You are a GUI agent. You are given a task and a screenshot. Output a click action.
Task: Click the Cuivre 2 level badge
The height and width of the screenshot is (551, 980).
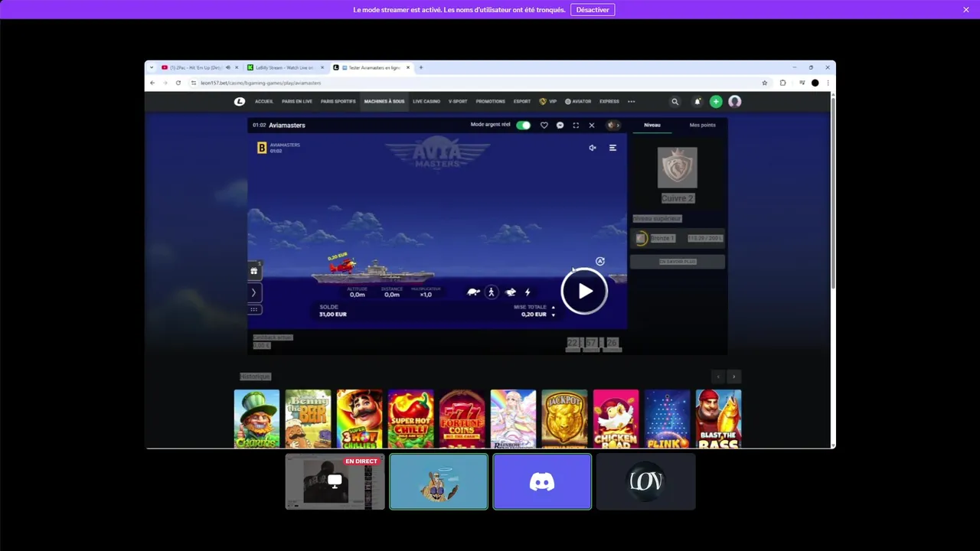[678, 168]
